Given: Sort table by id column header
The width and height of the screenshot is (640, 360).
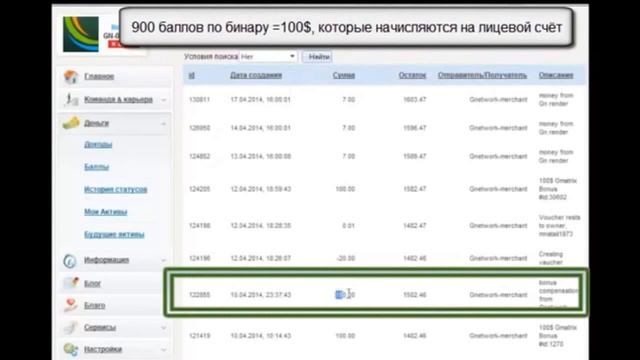Looking at the screenshot, I should coord(191,75).
